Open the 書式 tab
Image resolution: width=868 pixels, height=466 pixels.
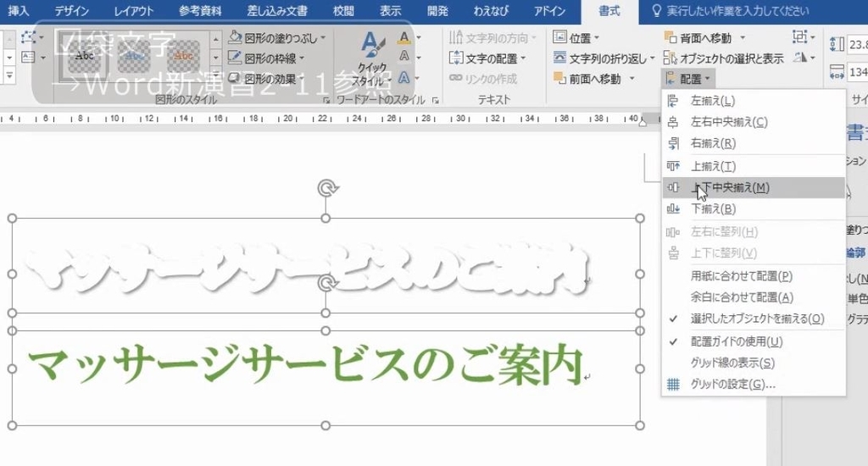pyautogui.click(x=609, y=11)
